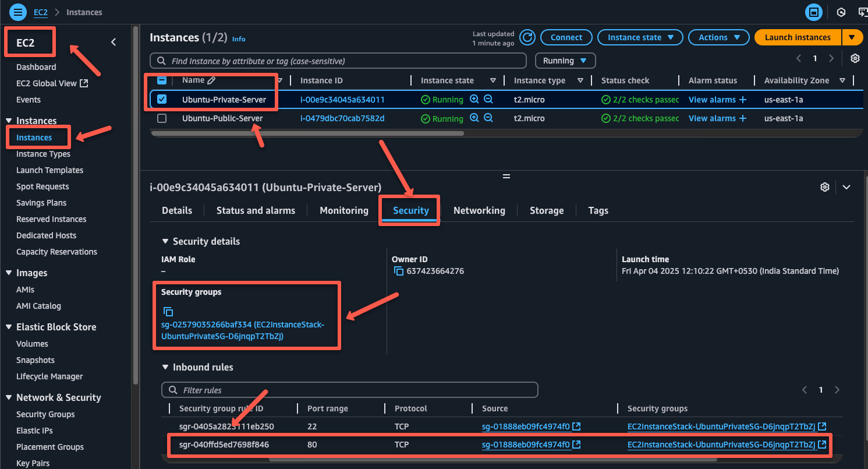Switch to the Networking tab
The height and width of the screenshot is (469, 868).
pos(479,210)
